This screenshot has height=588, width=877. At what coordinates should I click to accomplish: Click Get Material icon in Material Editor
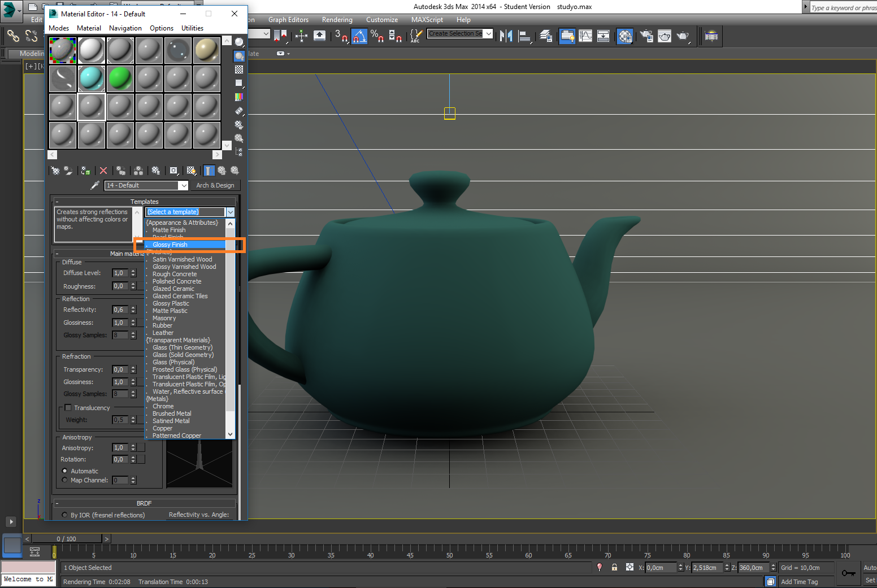coord(55,170)
